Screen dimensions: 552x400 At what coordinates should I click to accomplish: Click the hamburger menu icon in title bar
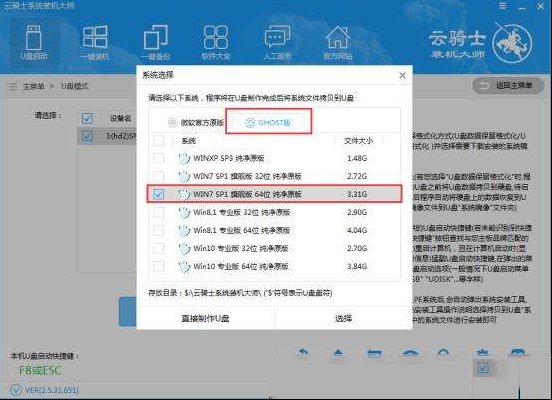(x=503, y=6)
